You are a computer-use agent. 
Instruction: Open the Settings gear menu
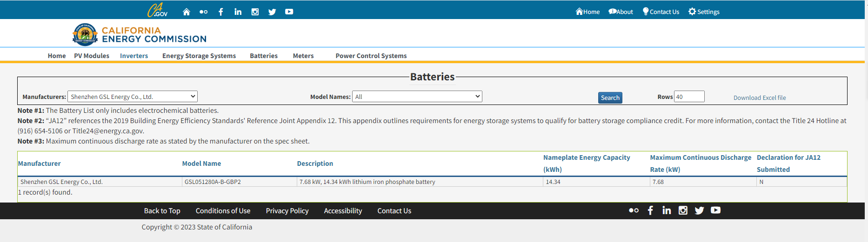[x=703, y=12]
